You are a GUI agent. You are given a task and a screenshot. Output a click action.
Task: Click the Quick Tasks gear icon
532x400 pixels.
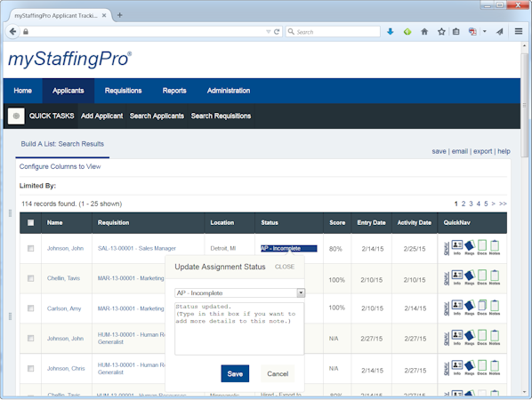tap(16, 116)
